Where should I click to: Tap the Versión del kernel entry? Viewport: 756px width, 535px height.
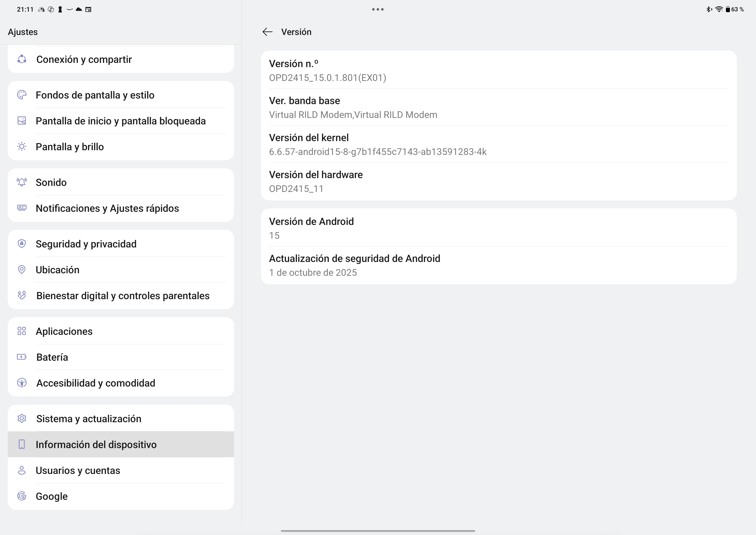499,144
